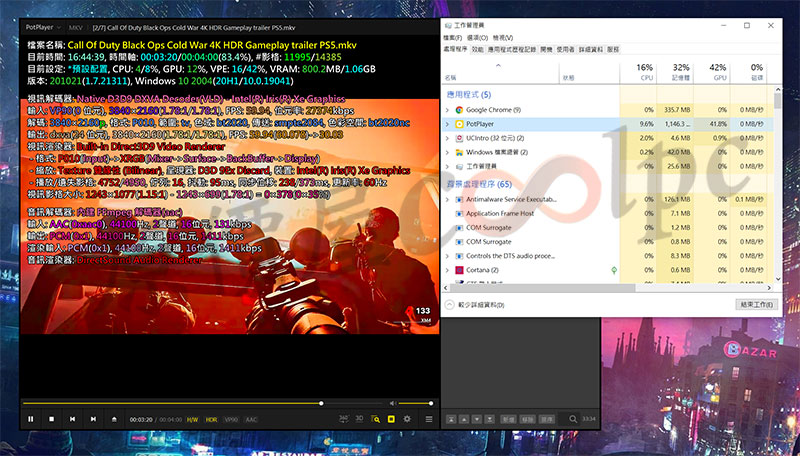This screenshot has height=456, width=800.
Task: Stop the video in PotPlayer
Action: (x=52, y=419)
